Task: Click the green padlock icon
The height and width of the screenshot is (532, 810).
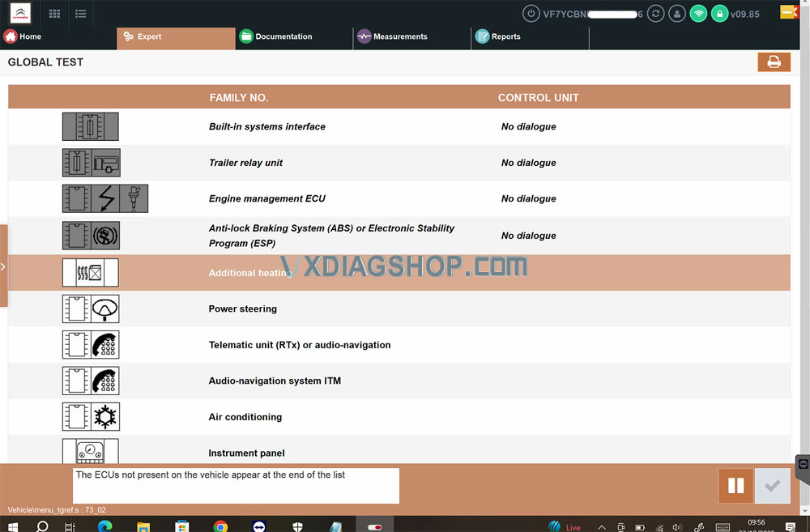Action: [x=718, y=14]
